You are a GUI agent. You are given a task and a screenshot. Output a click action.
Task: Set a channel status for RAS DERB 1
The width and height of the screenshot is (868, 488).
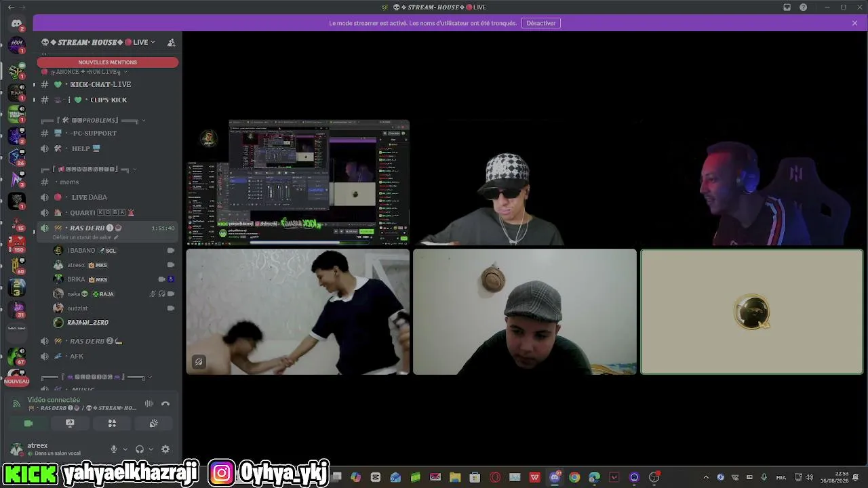(85, 238)
